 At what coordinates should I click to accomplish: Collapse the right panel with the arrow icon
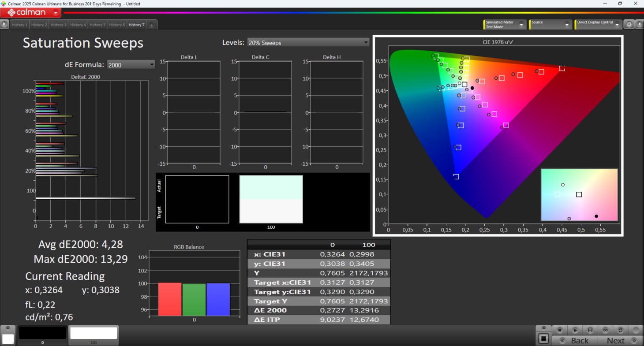639,25
